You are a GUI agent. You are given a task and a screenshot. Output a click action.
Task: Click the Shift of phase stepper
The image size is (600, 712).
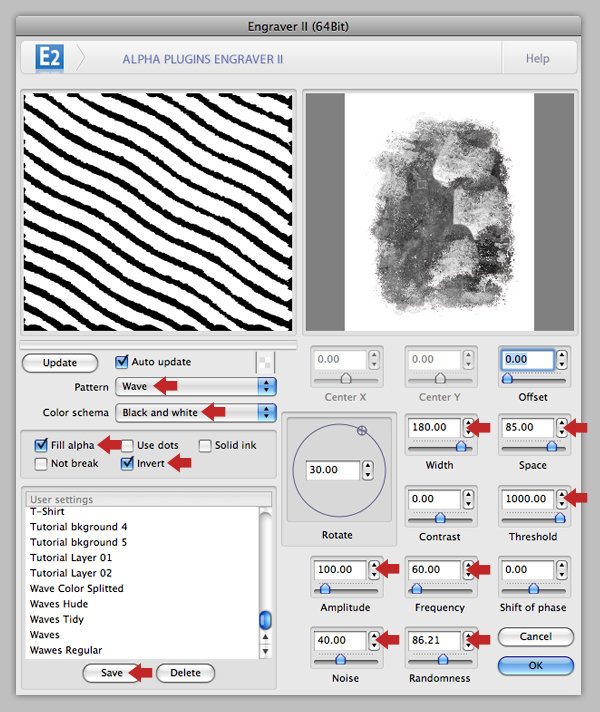coord(562,569)
